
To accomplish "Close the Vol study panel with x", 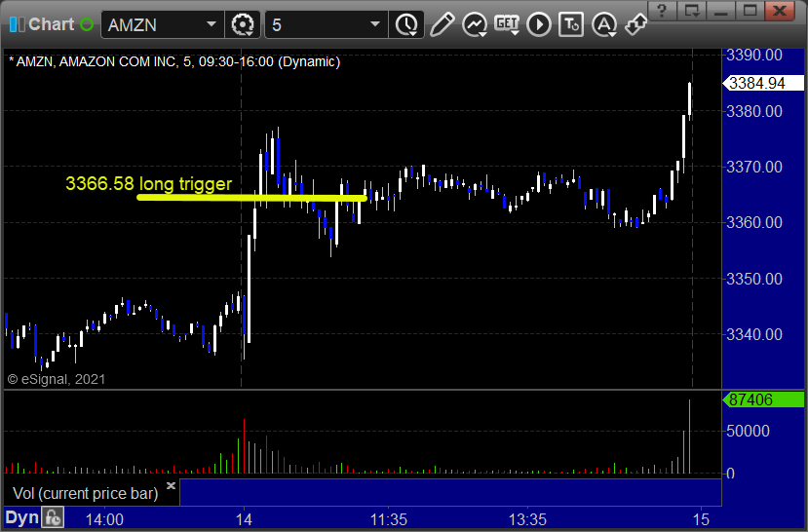I will click(172, 485).
